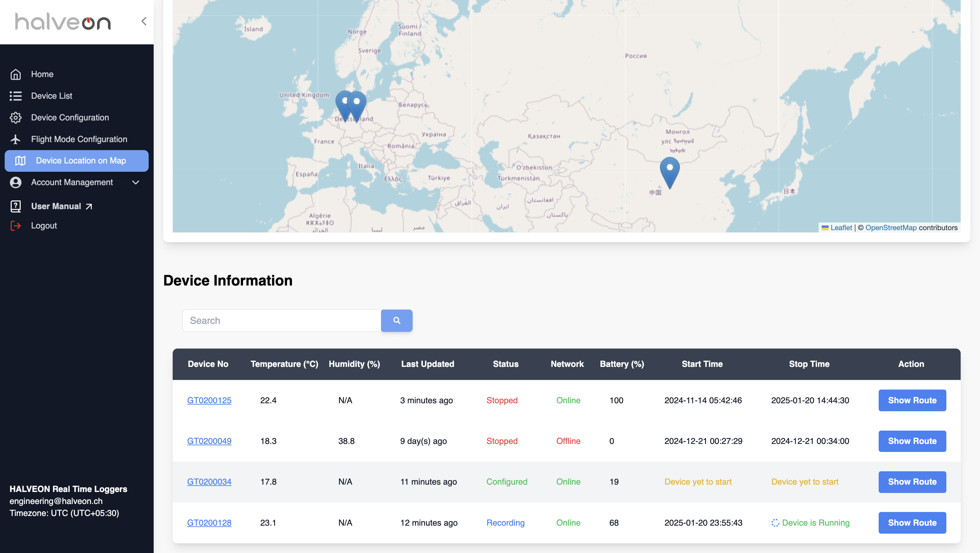Show Route for GT0200125
The height and width of the screenshot is (553, 980).
tap(912, 400)
